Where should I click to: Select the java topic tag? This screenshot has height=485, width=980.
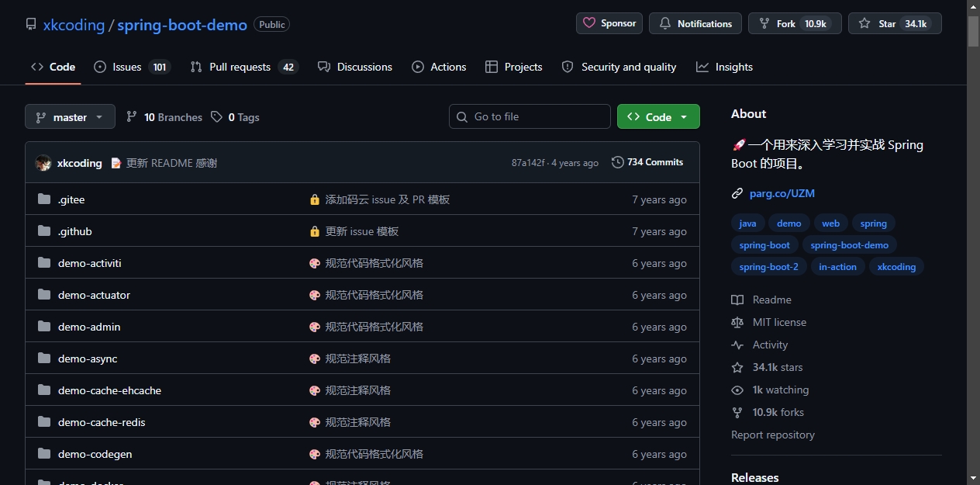(747, 223)
